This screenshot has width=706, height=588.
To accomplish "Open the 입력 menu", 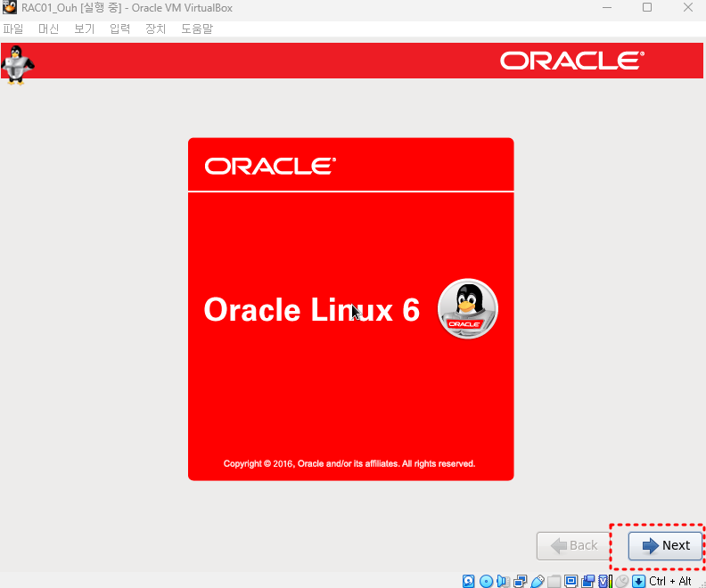I will coord(119,29).
